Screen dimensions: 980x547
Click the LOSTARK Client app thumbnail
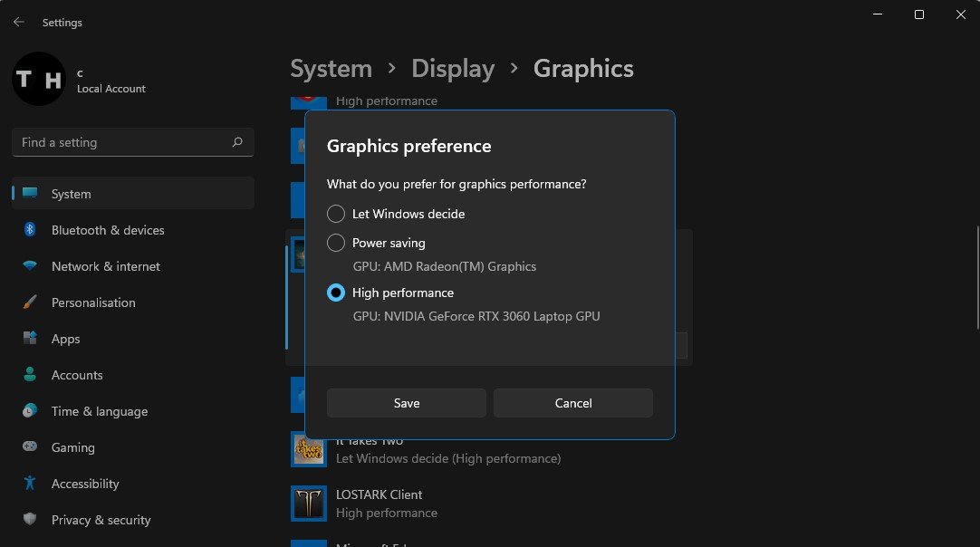[x=308, y=504]
